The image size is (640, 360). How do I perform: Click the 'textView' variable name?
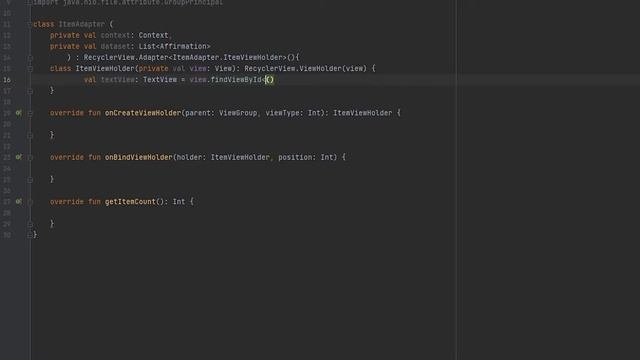[118, 80]
